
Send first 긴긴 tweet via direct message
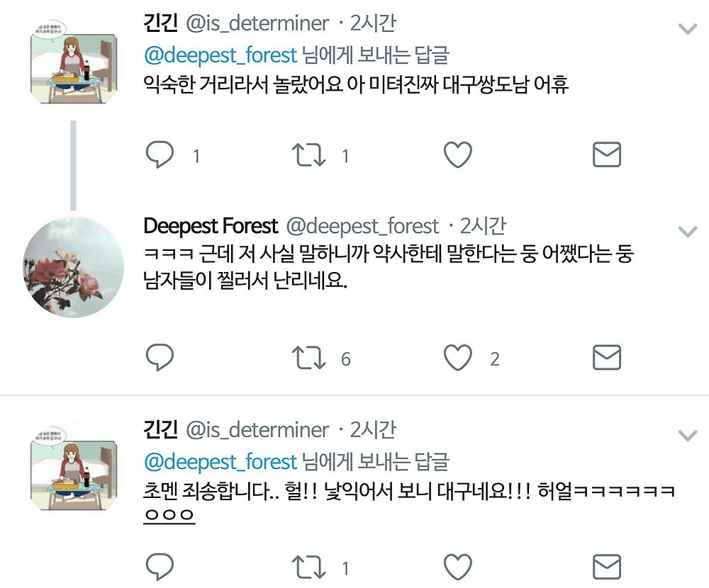pyautogui.click(x=606, y=154)
